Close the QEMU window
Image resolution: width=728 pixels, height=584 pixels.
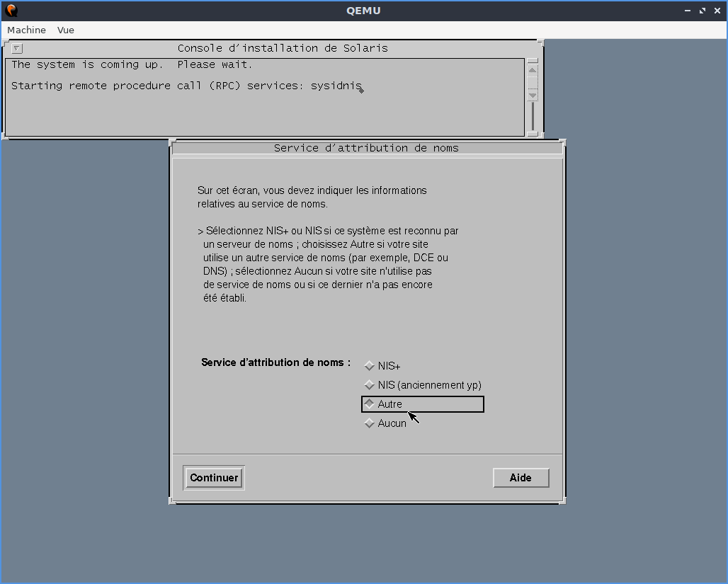tap(717, 11)
